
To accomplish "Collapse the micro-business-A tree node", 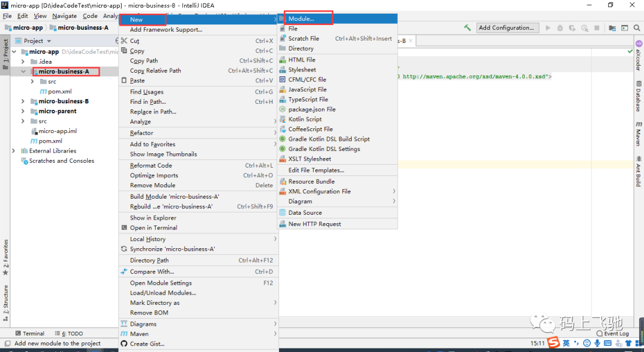I will click(23, 72).
